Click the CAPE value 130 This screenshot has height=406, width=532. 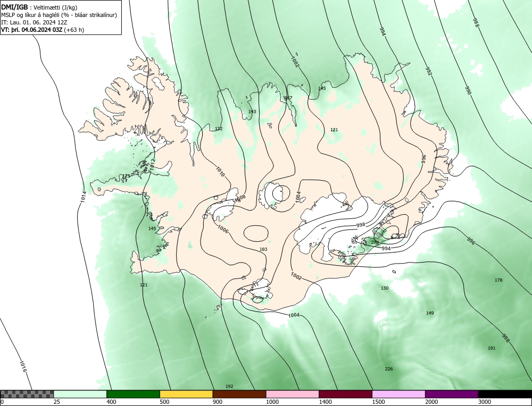385,288
